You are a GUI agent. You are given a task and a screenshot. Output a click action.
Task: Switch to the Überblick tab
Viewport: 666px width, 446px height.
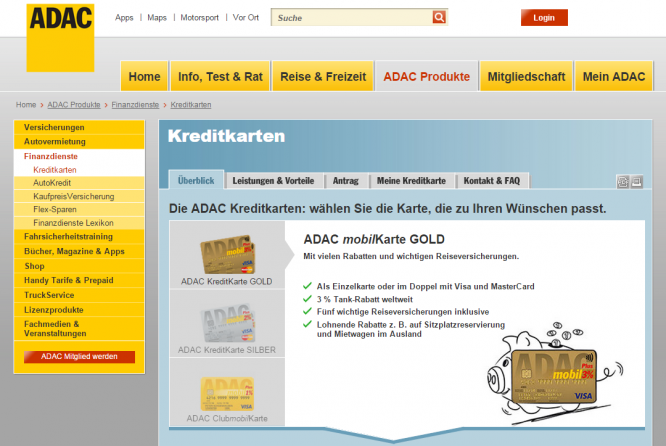(x=196, y=180)
